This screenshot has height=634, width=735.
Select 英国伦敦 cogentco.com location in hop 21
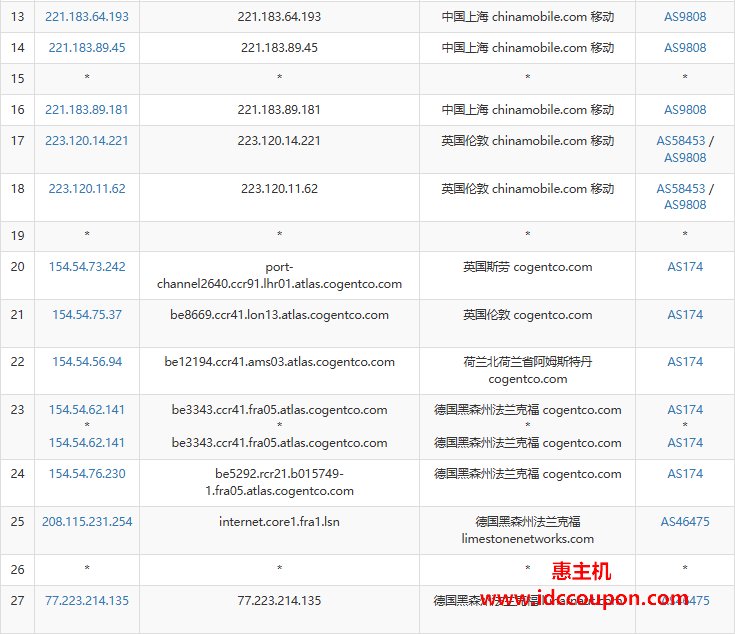(527, 315)
